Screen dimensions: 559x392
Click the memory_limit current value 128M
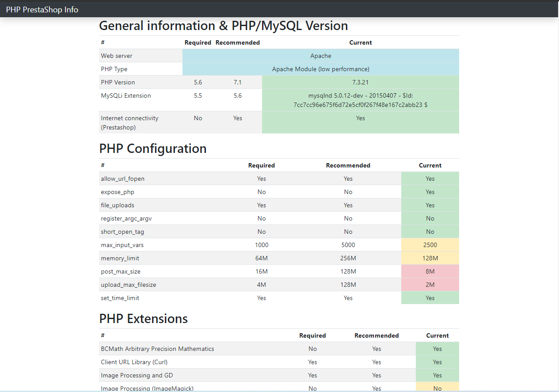pyautogui.click(x=430, y=258)
